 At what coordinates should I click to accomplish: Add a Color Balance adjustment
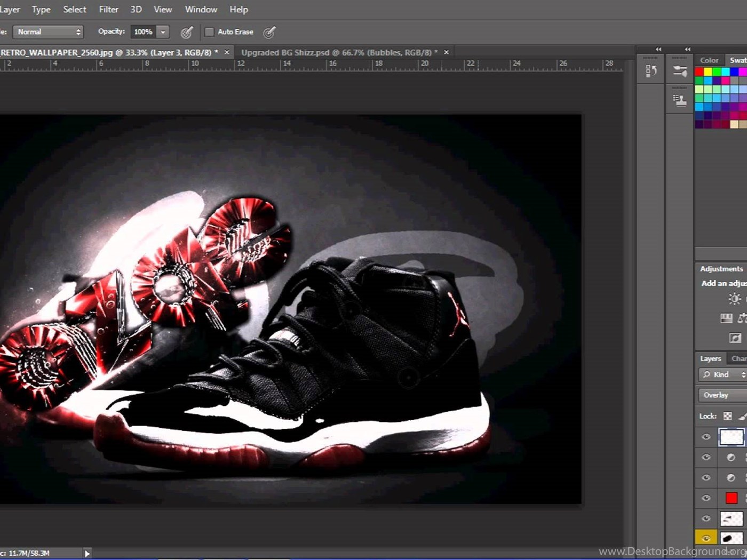click(x=742, y=318)
